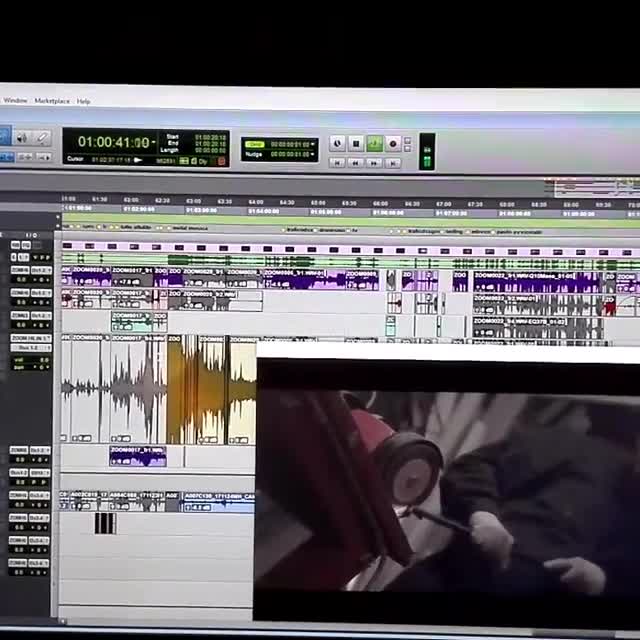This screenshot has width=640, height=640.
Task: Open the Marketplace menu
Action: [x=52, y=101]
